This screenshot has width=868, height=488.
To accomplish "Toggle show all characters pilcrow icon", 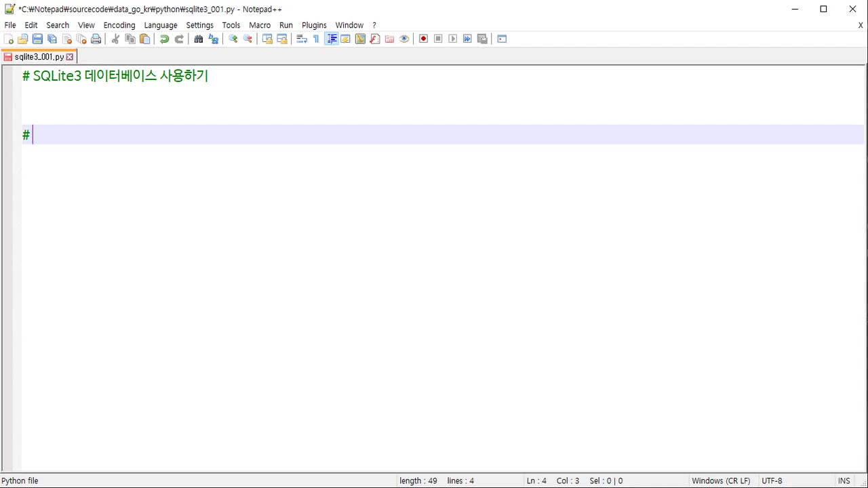I will tap(316, 39).
